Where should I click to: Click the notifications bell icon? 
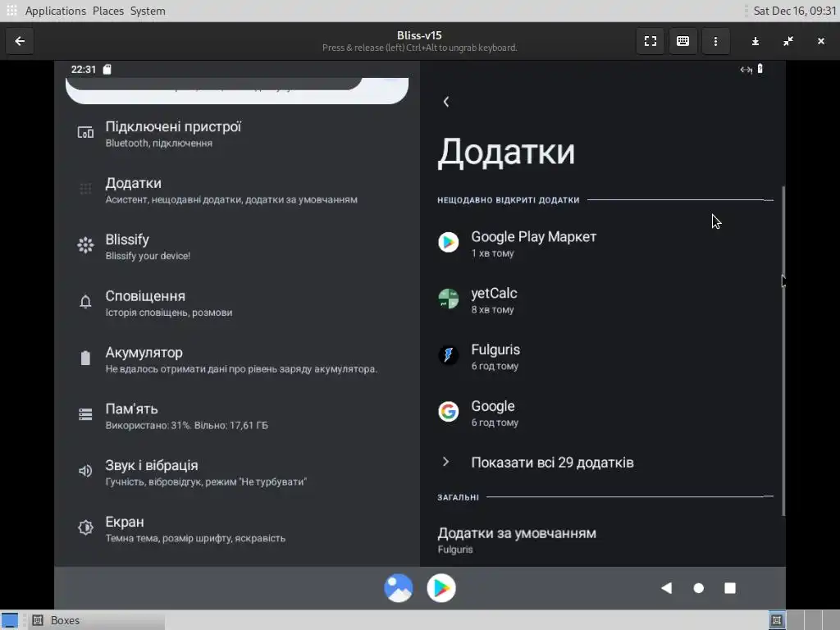tap(85, 302)
